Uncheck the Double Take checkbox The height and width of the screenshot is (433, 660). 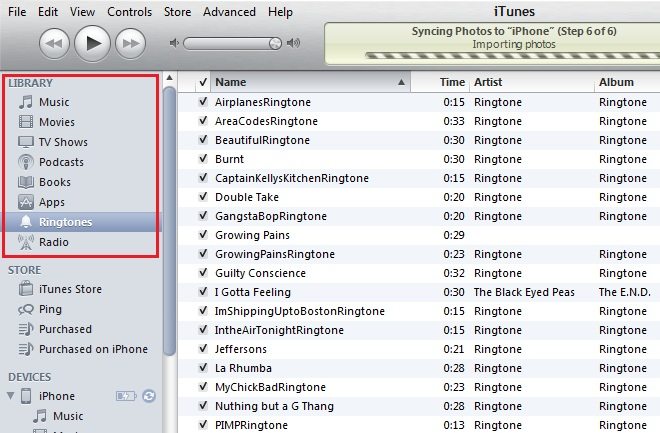tap(203, 196)
